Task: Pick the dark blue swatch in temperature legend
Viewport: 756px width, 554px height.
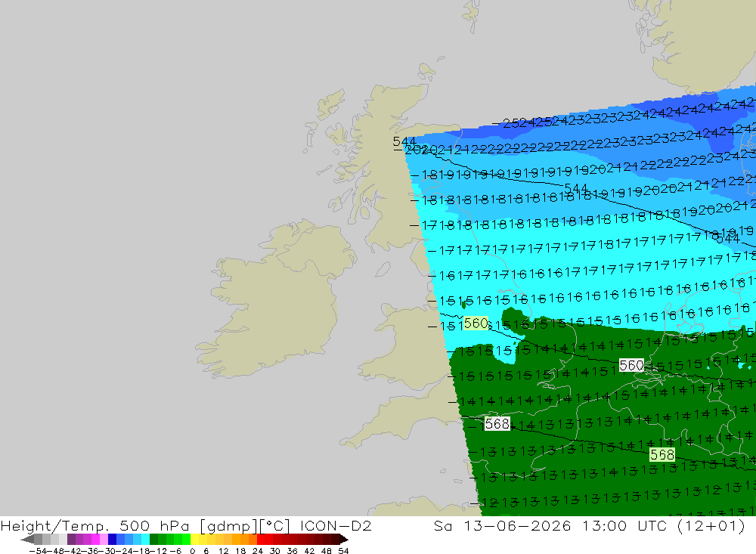Action: pyautogui.click(x=112, y=540)
